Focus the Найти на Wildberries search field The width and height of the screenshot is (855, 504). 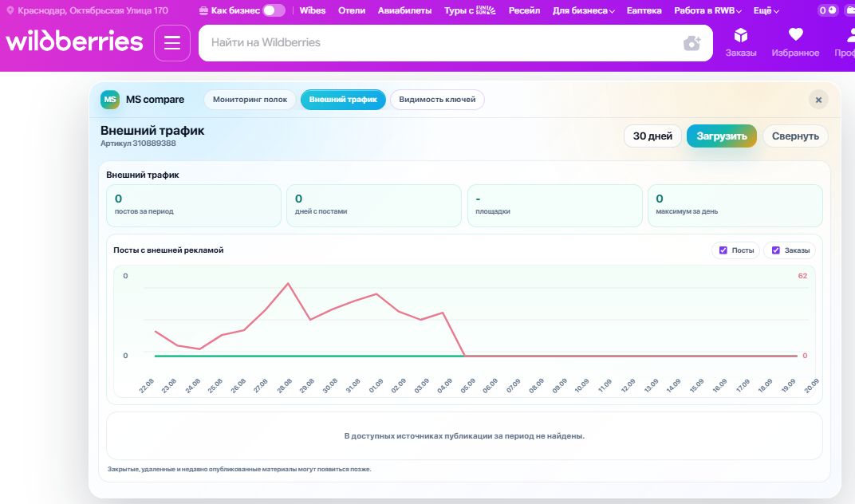[442, 42]
